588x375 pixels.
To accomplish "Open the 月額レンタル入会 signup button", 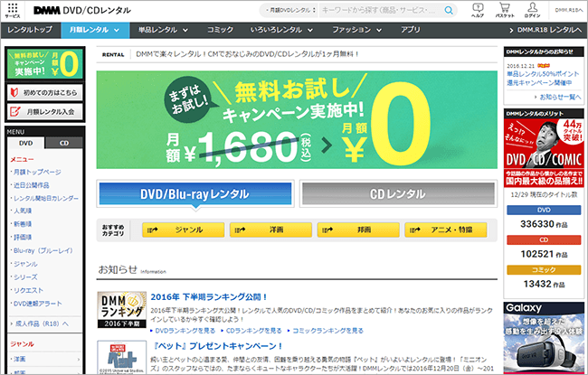I will (x=45, y=112).
